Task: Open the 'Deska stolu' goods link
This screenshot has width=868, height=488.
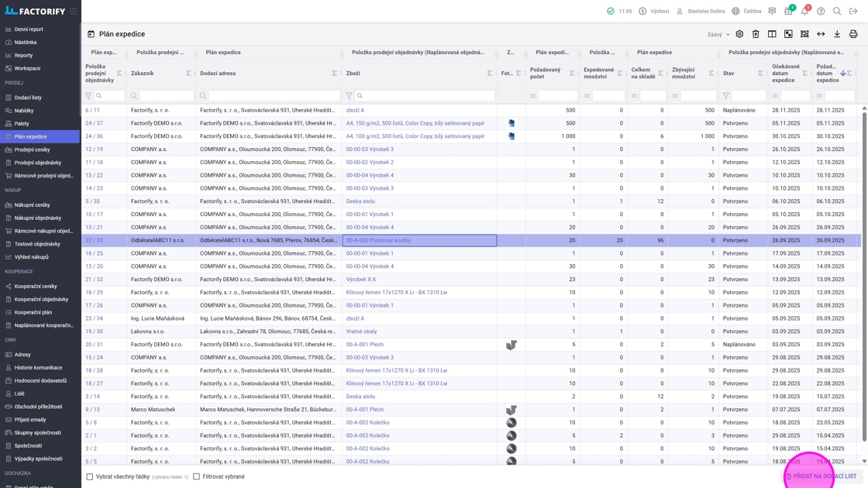Action: click(x=360, y=201)
